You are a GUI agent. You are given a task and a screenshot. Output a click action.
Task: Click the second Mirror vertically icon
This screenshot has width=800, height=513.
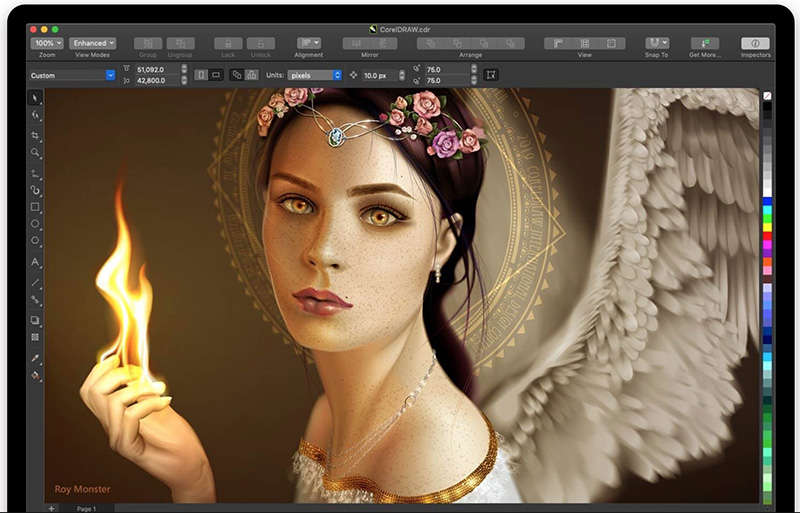383,43
